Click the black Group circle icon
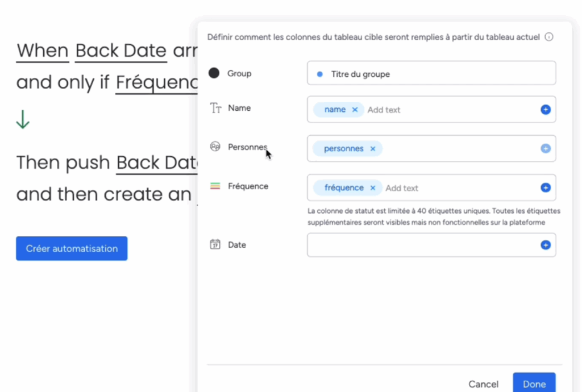This screenshot has width=582, height=392. [214, 73]
